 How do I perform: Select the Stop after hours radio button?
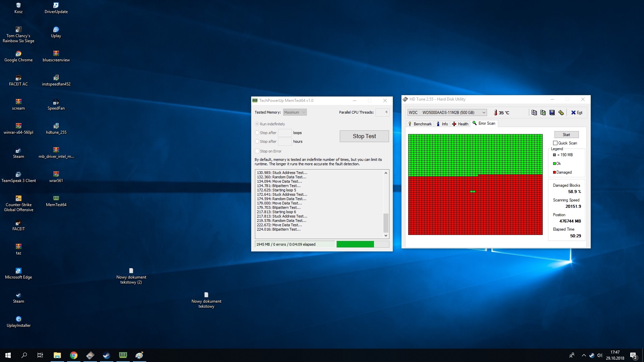coord(257,141)
